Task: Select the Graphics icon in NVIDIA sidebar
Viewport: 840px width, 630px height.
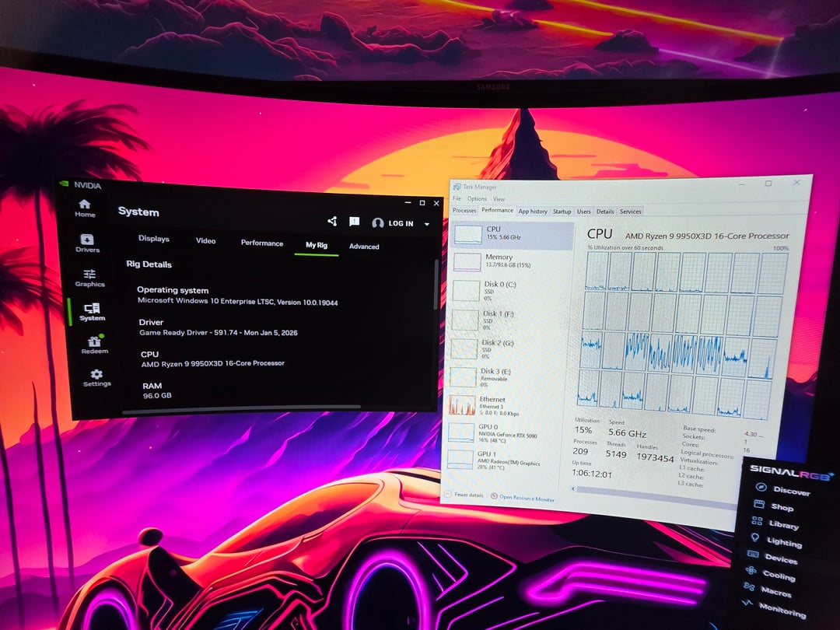Action: [89, 278]
